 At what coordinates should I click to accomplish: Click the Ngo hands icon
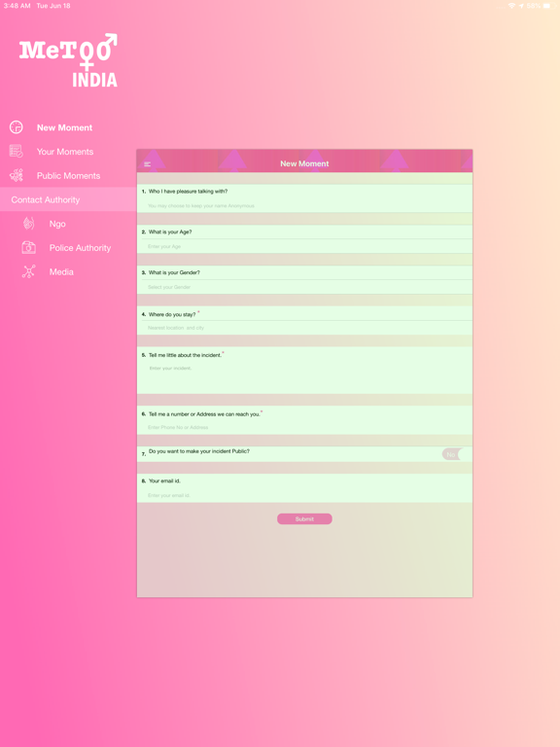[28, 224]
